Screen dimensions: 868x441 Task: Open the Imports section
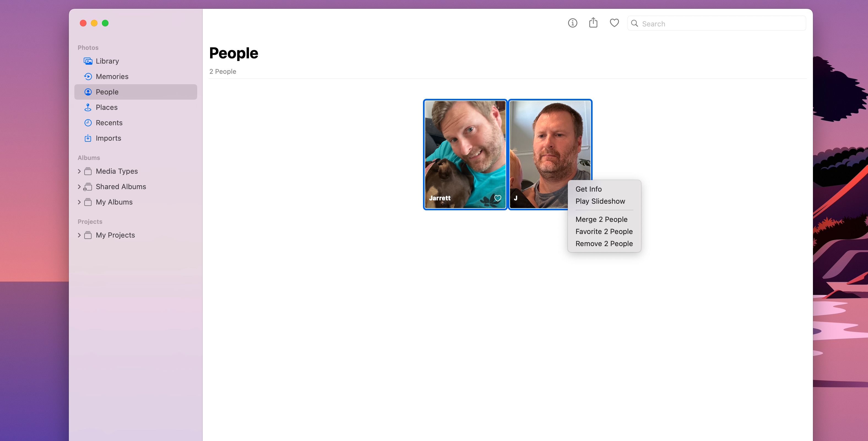109,138
